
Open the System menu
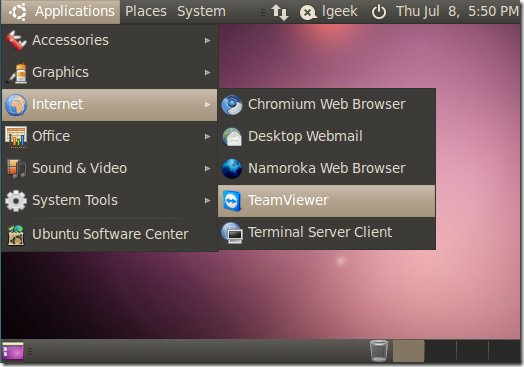(x=201, y=12)
